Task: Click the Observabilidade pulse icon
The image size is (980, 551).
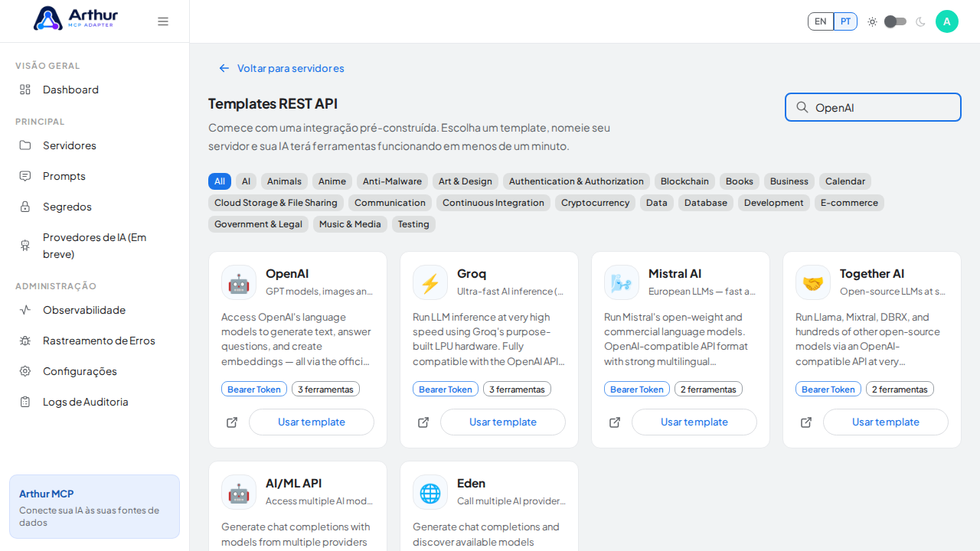Action: pyautogui.click(x=25, y=310)
